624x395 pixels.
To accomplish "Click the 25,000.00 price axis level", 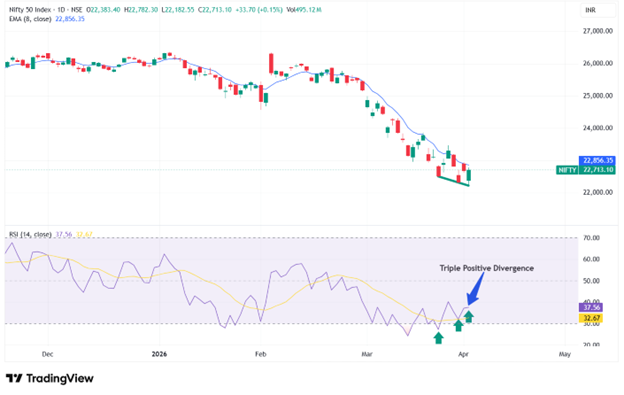I will (598, 96).
